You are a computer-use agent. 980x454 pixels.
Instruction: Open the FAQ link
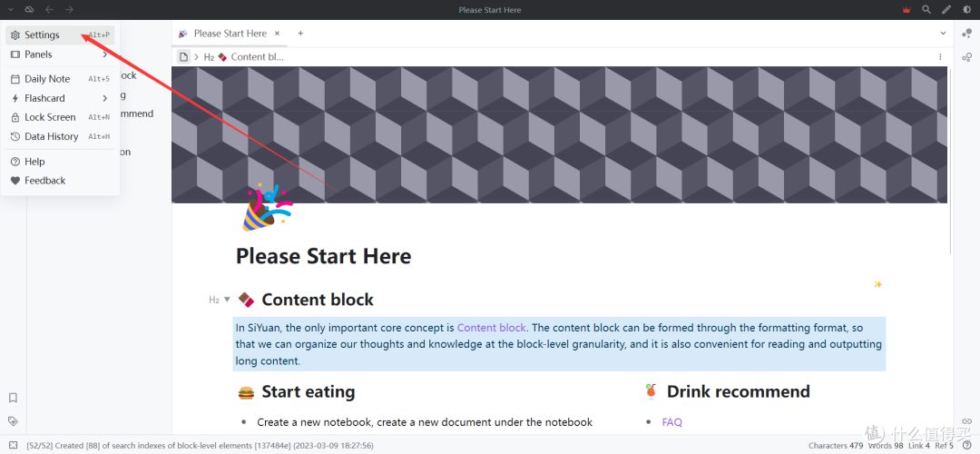[671, 422]
